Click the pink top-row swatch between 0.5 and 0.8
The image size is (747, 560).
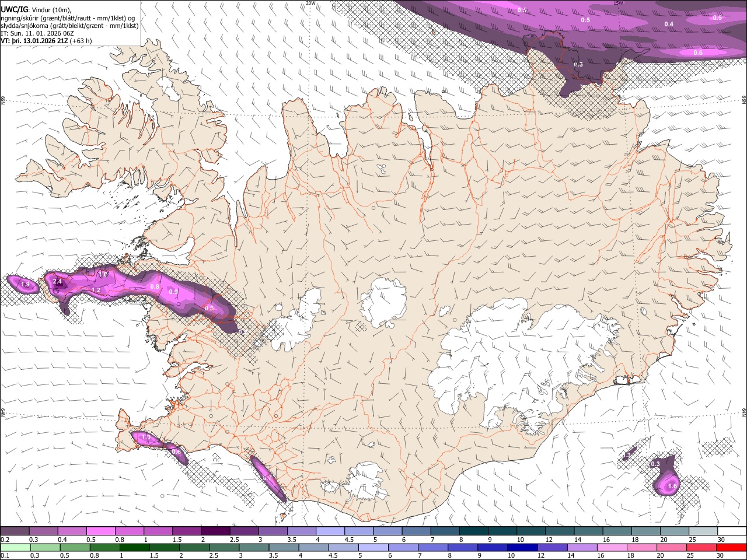(x=101, y=531)
